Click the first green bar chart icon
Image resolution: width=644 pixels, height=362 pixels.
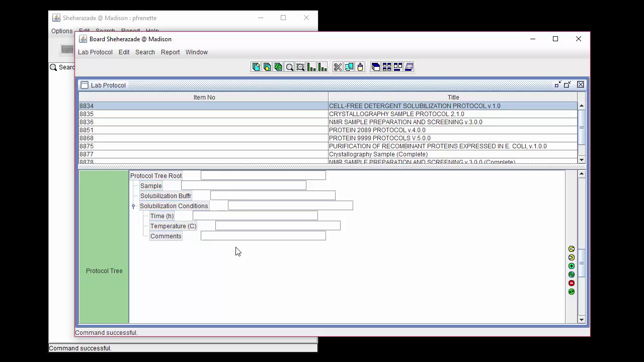pyautogui.click(x=311, y=67)
